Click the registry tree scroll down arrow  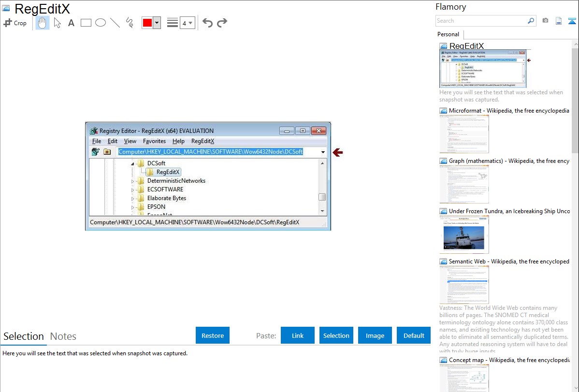322,211
